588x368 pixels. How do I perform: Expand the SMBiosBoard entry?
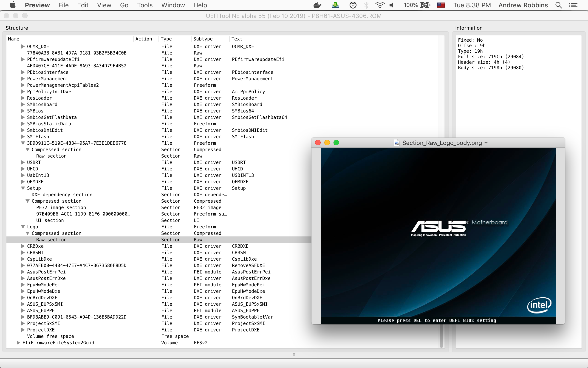[23, 104]
